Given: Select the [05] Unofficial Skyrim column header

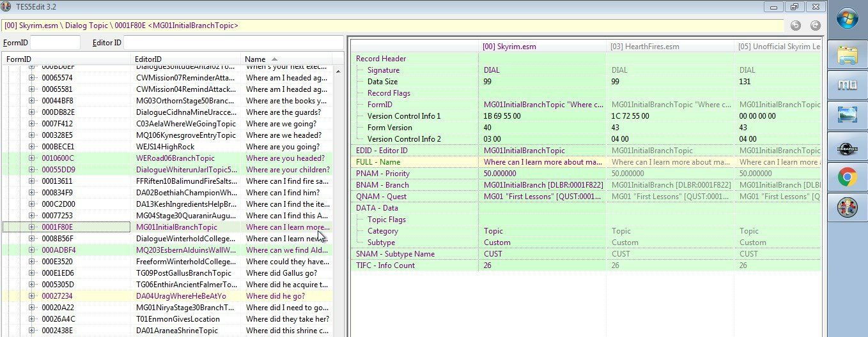Looking at the screenshot, I should tap(777, 47).
